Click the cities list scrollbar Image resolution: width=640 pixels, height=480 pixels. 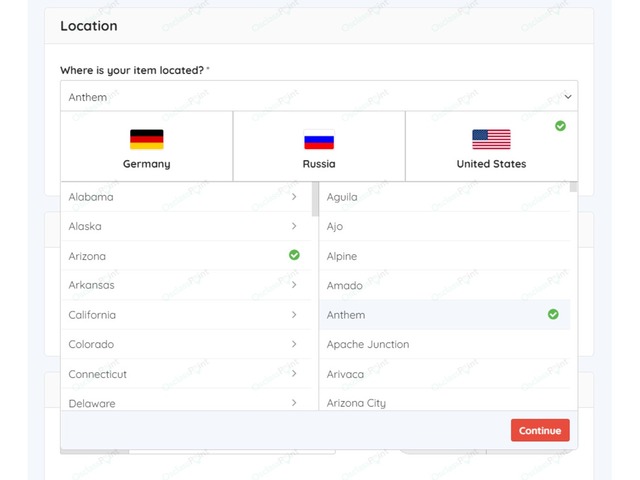click(573, 187)
